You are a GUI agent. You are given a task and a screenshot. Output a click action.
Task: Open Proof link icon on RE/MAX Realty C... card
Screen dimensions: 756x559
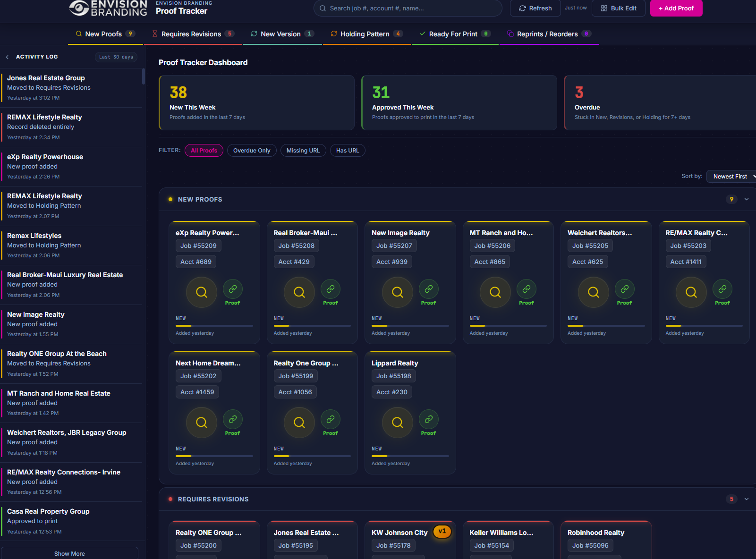[x=722, y=289]
